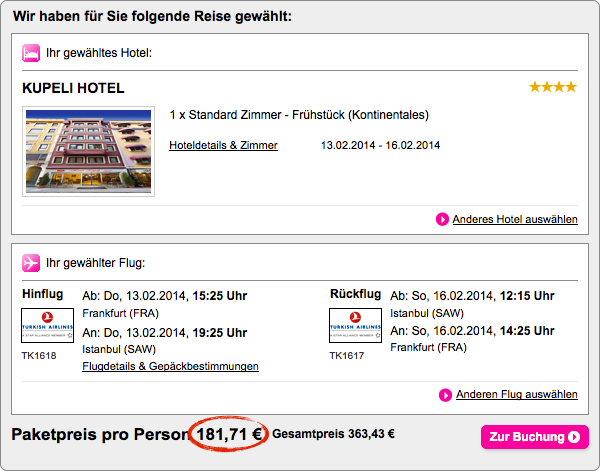Click outbound flight number TK1618
The height and width of the screenshot is (471, 600).
[x=39, y=355]
